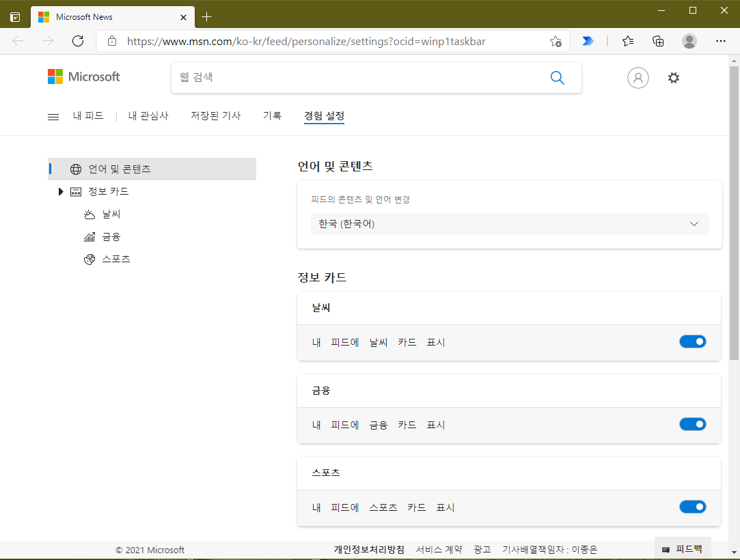The width and height of the screenshot is (740, 560).
Task: Click the 피드백 chat icon
Action: click(x=666, y=550)
